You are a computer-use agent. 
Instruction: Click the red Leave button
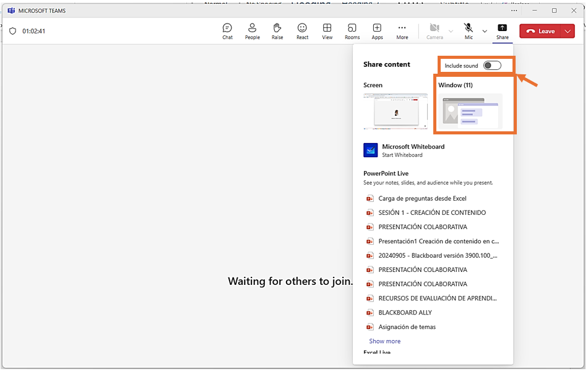point(540,32)
